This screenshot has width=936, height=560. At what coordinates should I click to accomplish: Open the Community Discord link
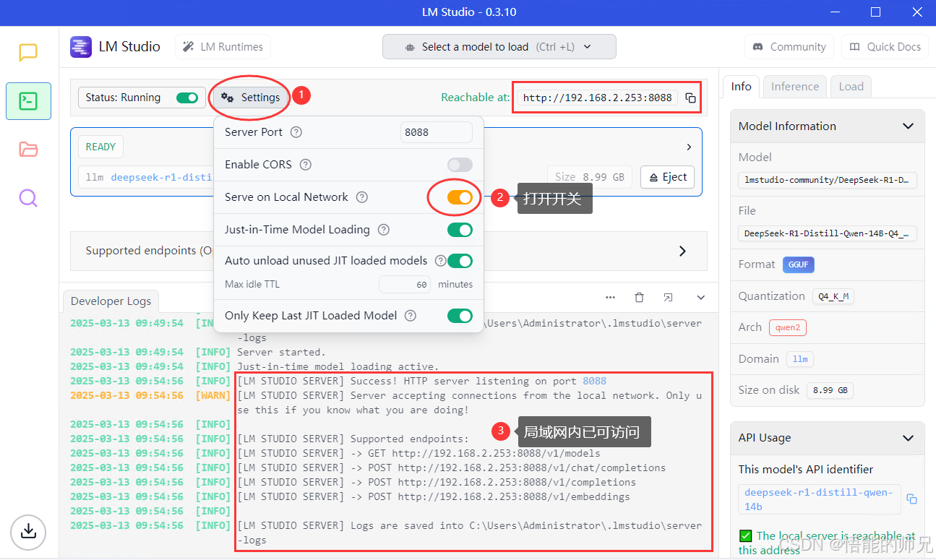point(789,47)
